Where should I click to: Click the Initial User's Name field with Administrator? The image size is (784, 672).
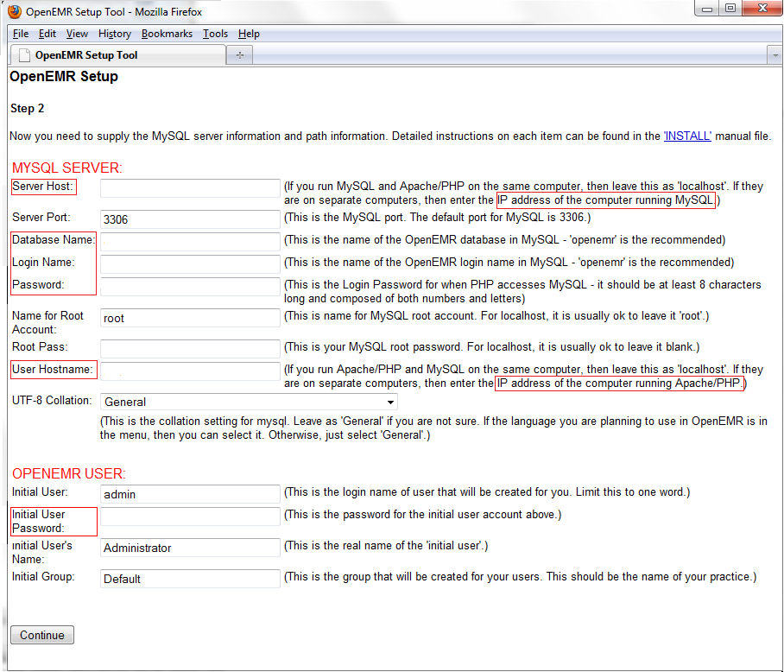pyautogui.click(x=190, y=547)
